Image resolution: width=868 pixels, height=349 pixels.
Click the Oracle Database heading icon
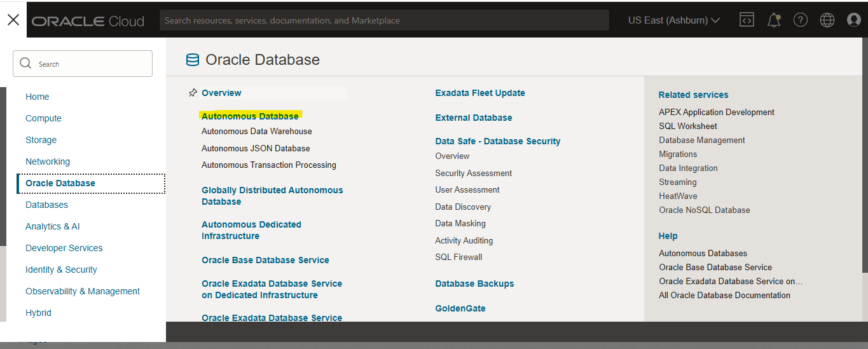192,60
